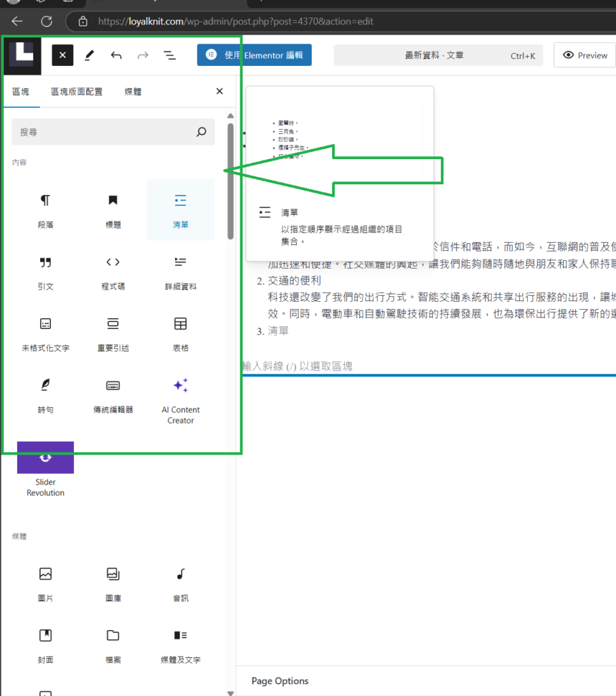The width and height of the screenshot is (616, 696).
Task: Expand the Page Options panel
Action: (x=280, y=681)
